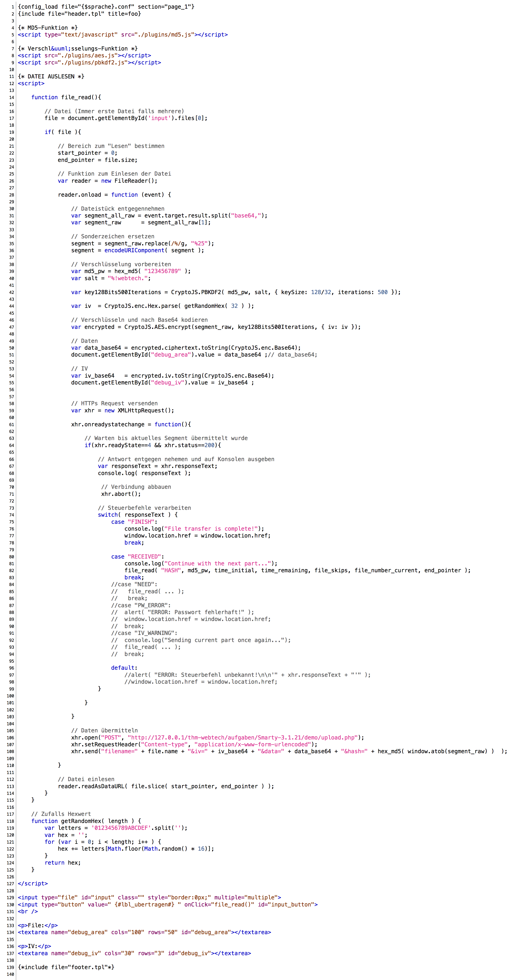Click the xhr.setRequestHeader line
517x980 pixels.
194,745
